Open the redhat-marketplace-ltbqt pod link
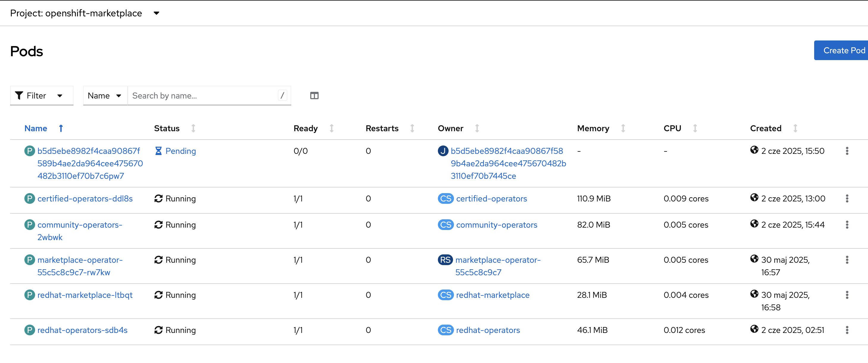The height and width of the screenshot is (363, 868). (85, 295)
